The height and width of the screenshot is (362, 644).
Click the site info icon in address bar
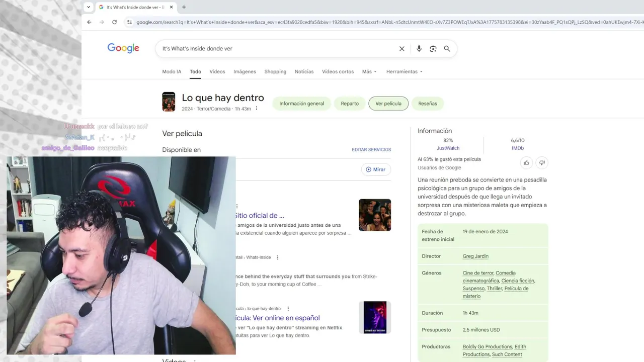tap(129, 22)
